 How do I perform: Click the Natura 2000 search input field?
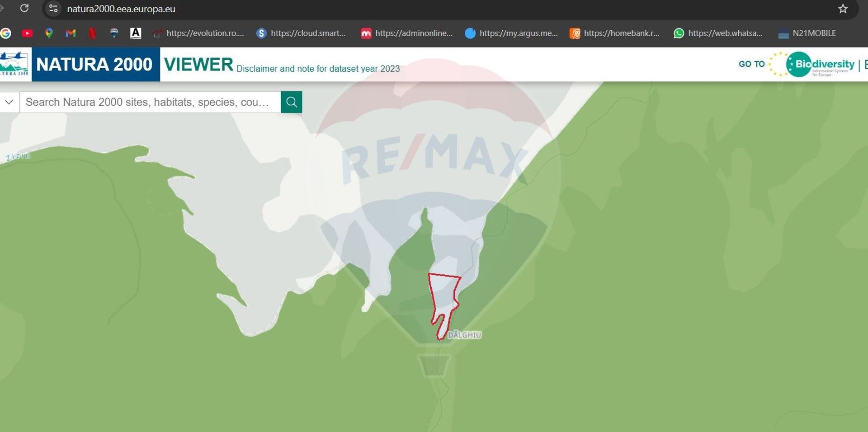149,102
